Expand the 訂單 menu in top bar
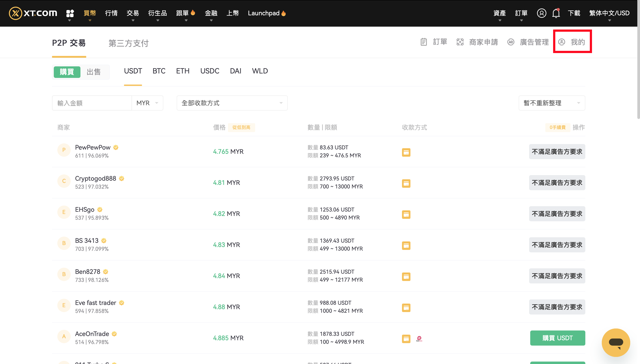This screenshot has height=364, width=640. (521, 13)
